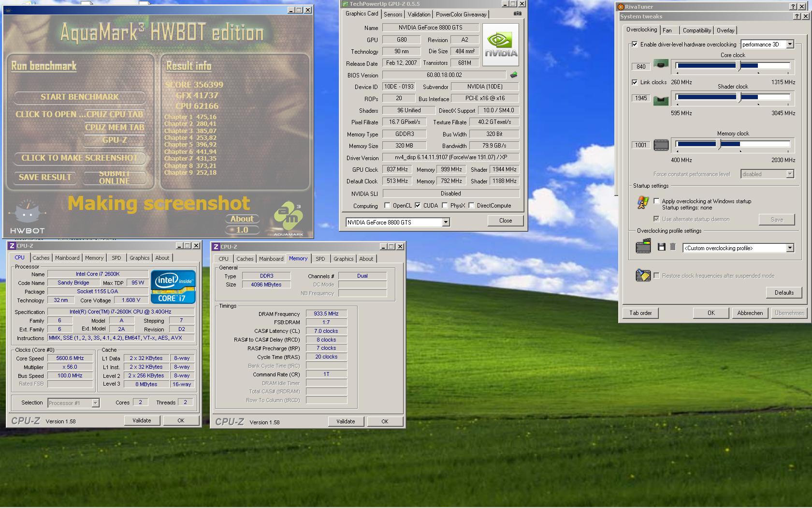Click core clock chip icon in RivaTuner
The image size is (812, 508).
click(x=661, y=64)
